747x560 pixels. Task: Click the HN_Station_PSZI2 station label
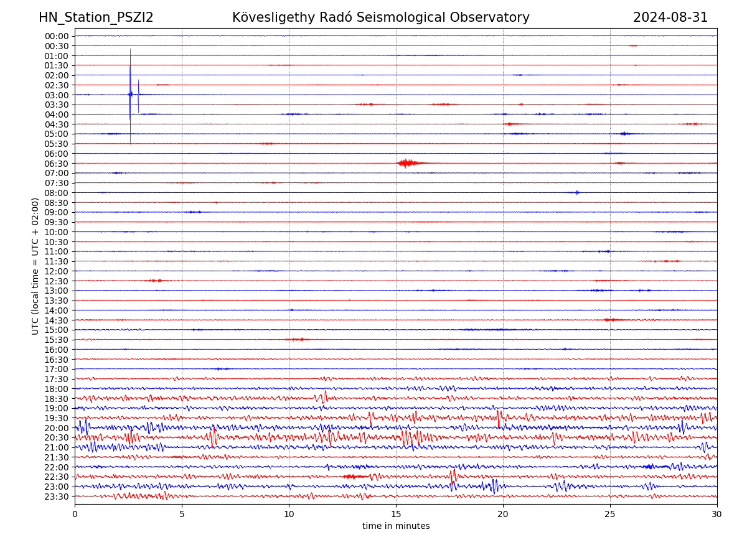click(96, 17)
